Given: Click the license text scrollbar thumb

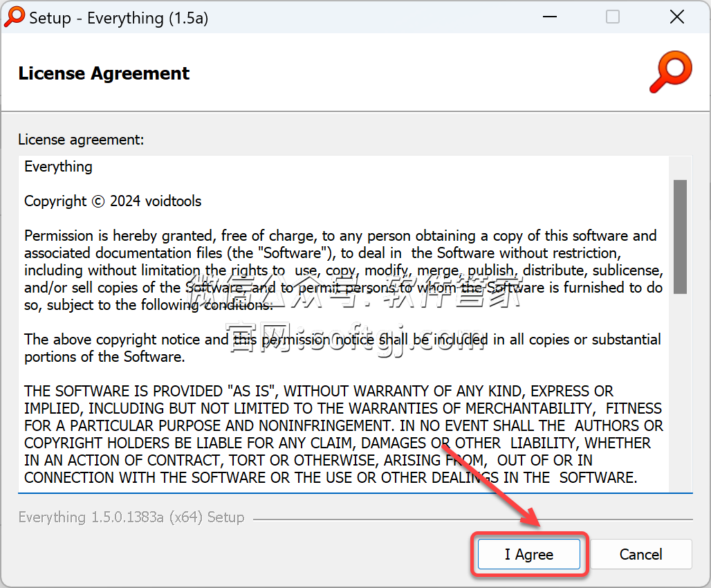Looking at the screenshot, I should [680, 237].
